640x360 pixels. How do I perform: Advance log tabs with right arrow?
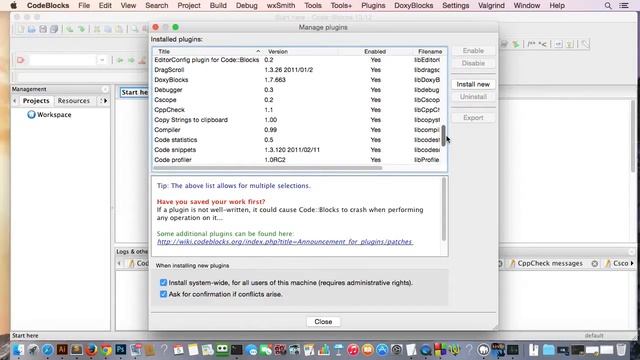pos(632,264)
